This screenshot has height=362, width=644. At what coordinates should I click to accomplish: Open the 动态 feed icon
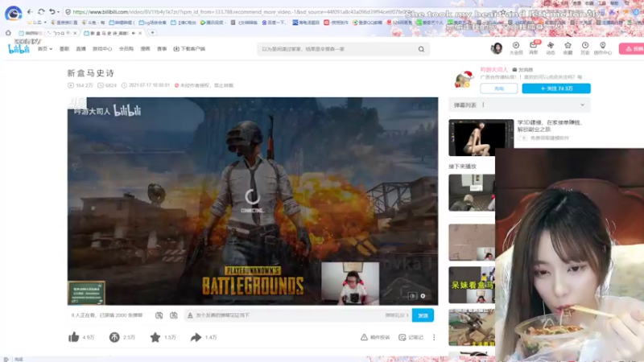click(551, 48)
